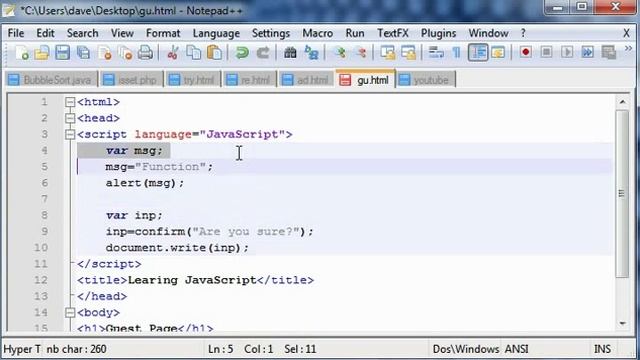Toggle INS mode in the status bar
This screenshot has width=640, height=360.
coord(602,349)
